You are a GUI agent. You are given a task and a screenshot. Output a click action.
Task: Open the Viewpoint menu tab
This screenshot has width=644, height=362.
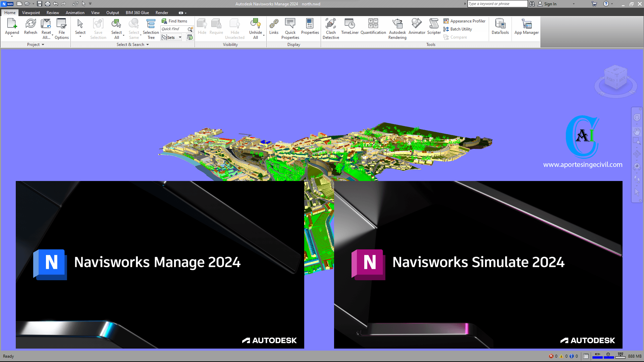[31, 12]
